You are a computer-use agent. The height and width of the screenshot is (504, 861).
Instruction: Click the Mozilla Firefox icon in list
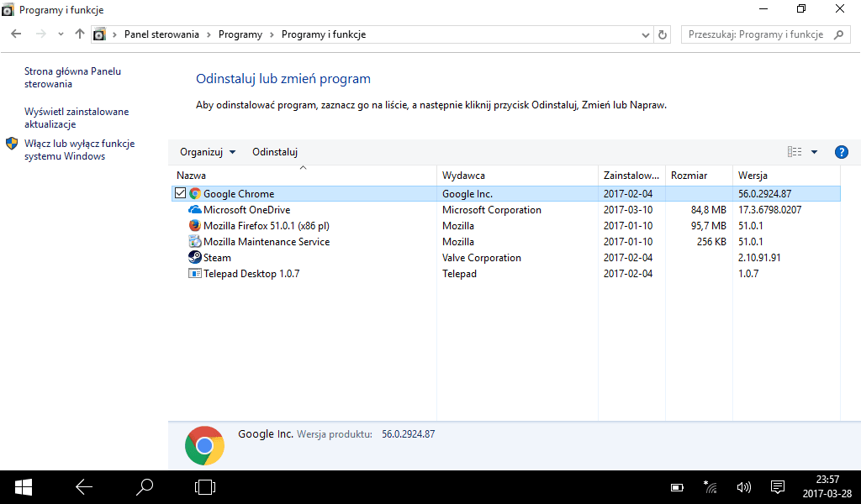coord(195,225)
